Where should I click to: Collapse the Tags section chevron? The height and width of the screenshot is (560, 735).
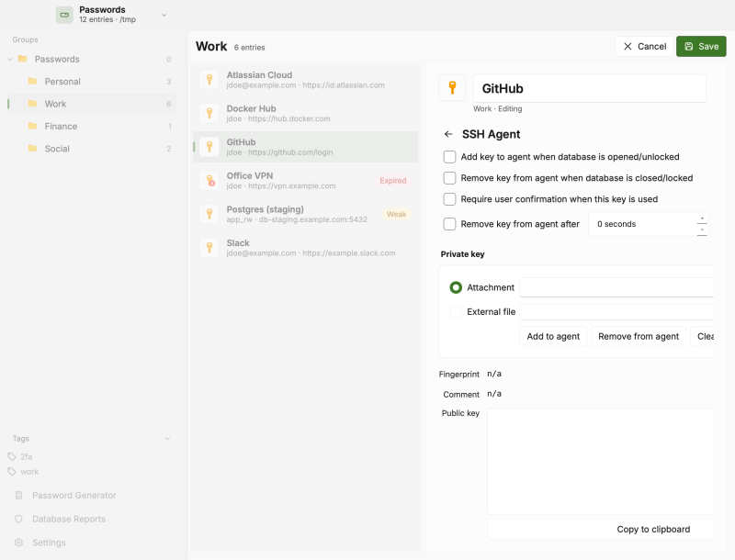[167, 439]
